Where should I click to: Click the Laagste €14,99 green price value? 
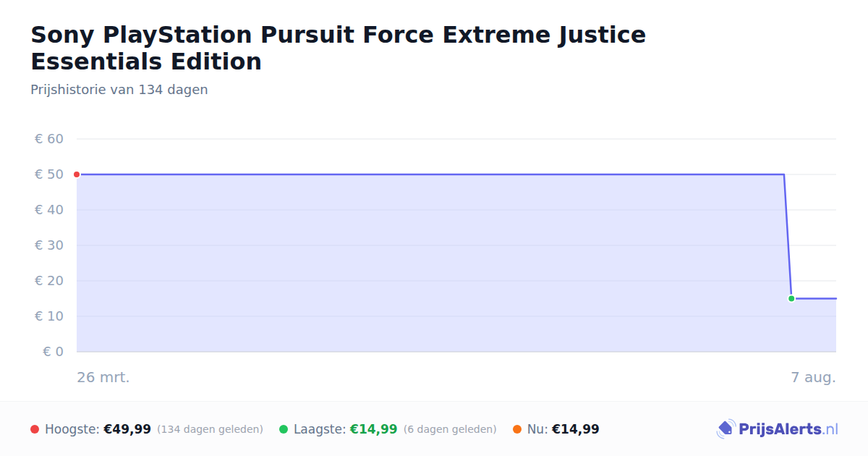pos(373,429)
